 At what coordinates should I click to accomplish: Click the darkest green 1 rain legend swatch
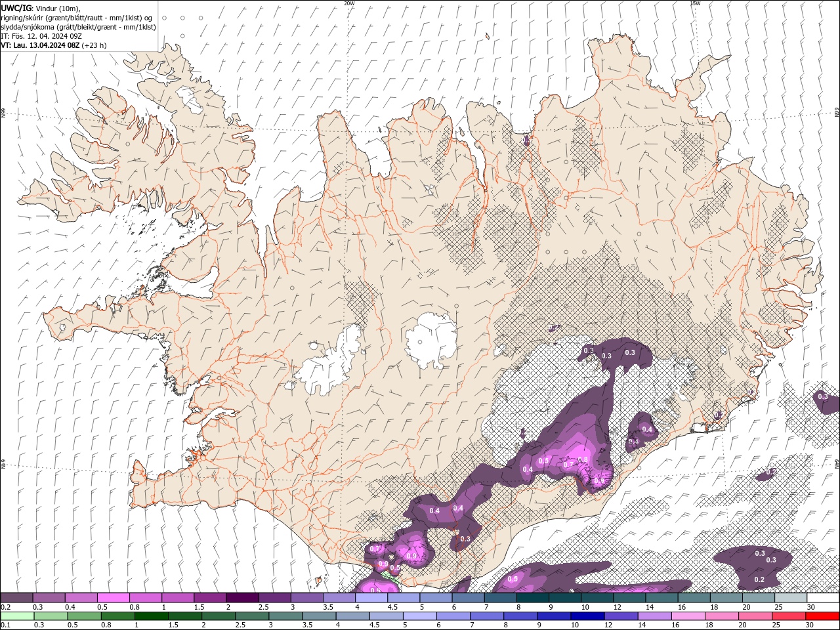pos(151,616)
